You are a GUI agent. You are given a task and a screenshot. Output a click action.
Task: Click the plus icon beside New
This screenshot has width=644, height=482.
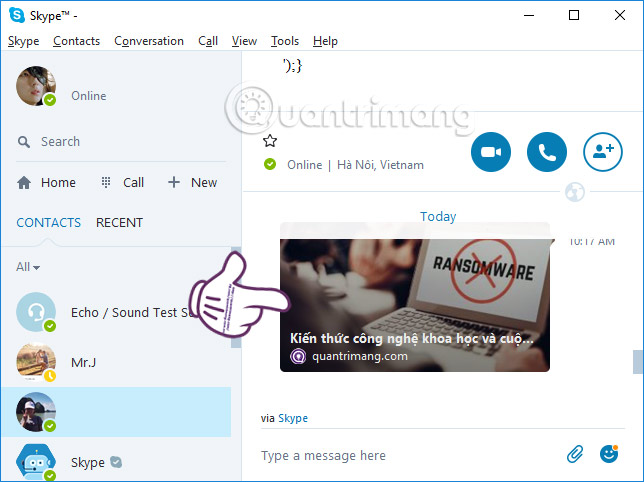point(174,182)
